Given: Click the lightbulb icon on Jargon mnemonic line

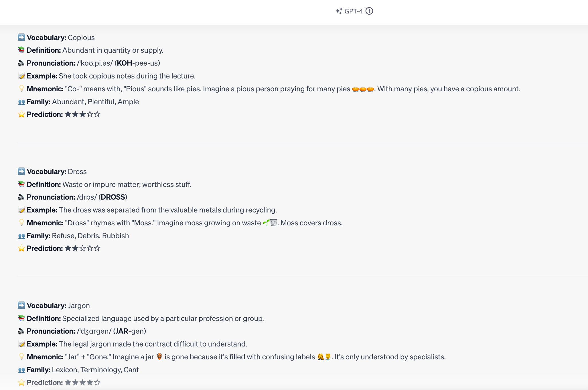Looking at the screenshot, I should pos(21,356).
